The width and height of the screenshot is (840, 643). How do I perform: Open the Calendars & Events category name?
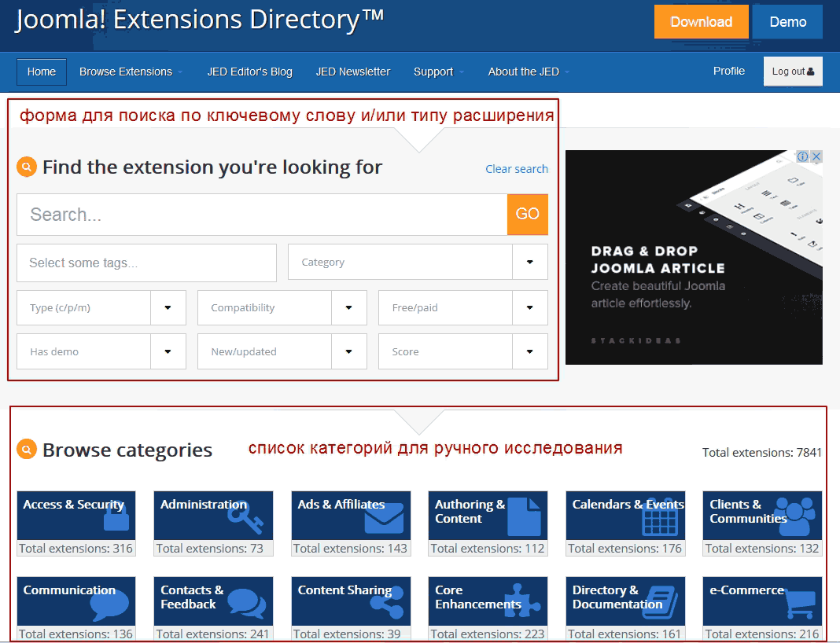628,505
